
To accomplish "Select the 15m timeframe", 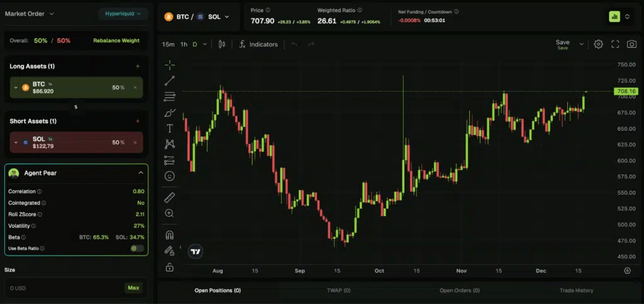I will pos(168,45).
